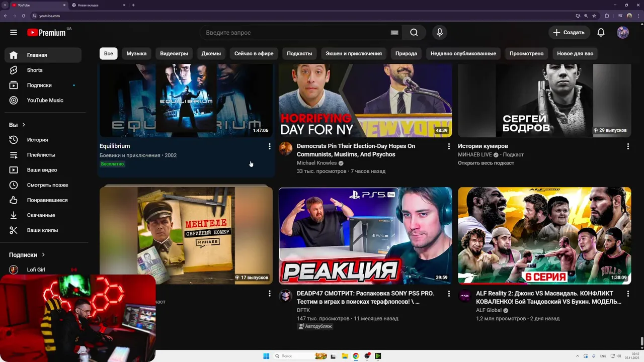The height and width of the screenshot is (362, 644).
Task: Open Скачанные in the sidebar
Action: 43,215
